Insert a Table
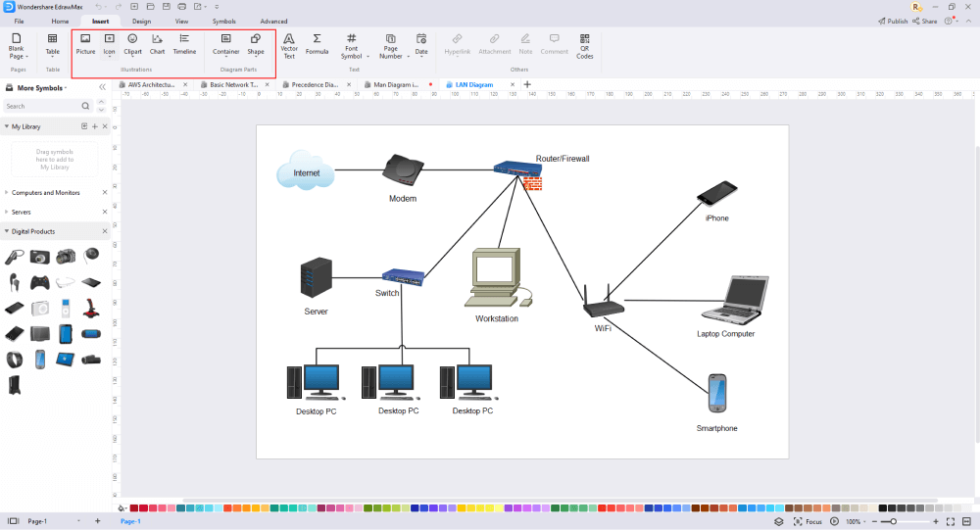 click(x=53, y=44)
